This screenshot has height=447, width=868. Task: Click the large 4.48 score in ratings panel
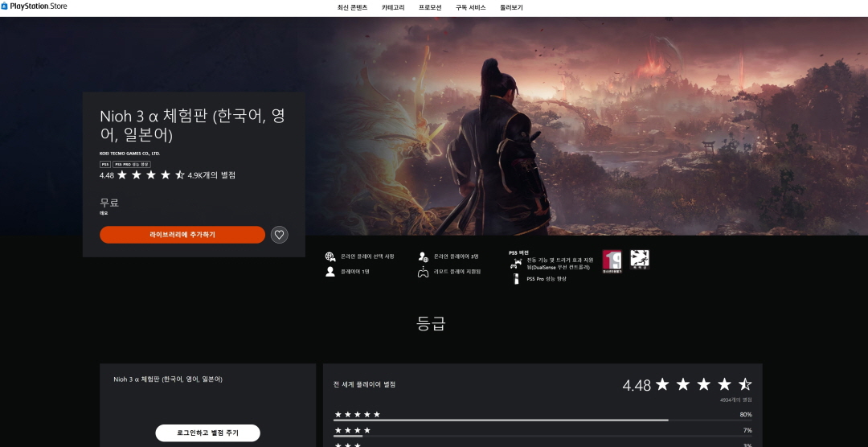637,386
